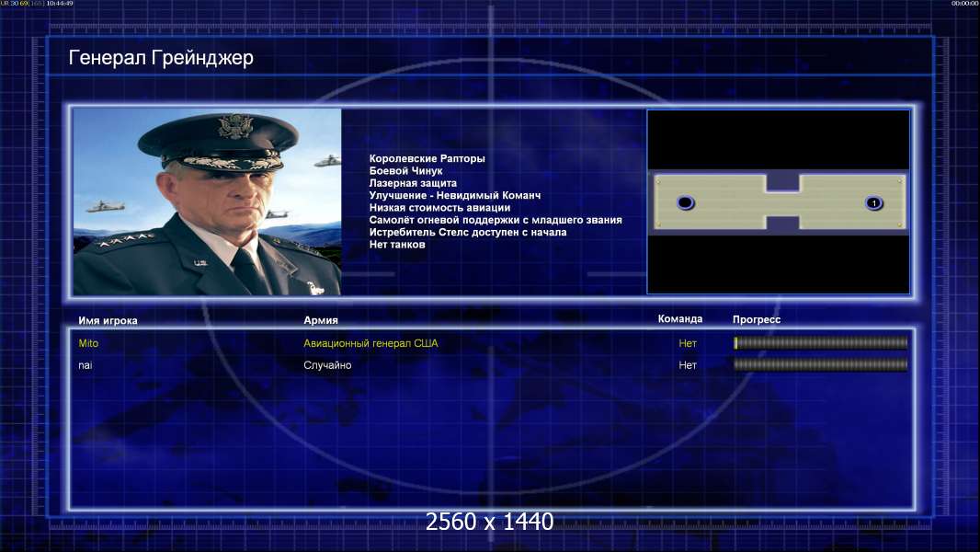Viewport: 980px width, 552px height.
Task: Click the Имя игрока column header
Action: tap(108, 321)
